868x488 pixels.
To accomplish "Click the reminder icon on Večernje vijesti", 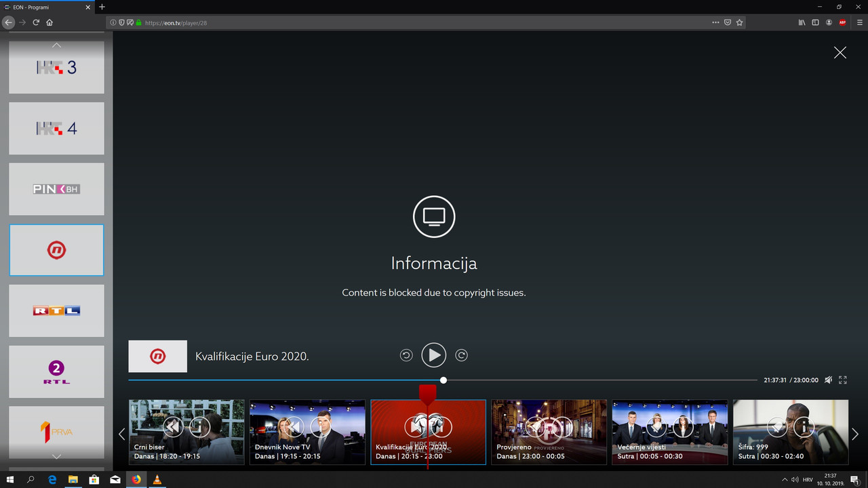I will (x=656, y=426).
